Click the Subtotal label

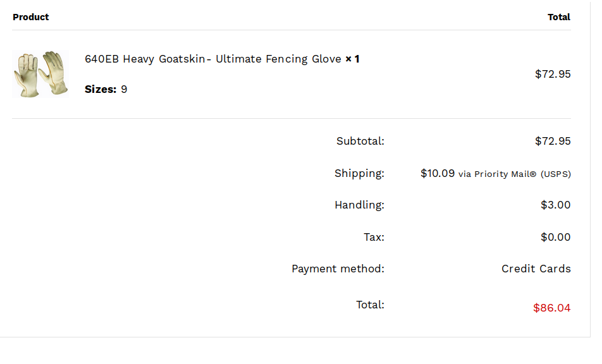pos(360,141)
